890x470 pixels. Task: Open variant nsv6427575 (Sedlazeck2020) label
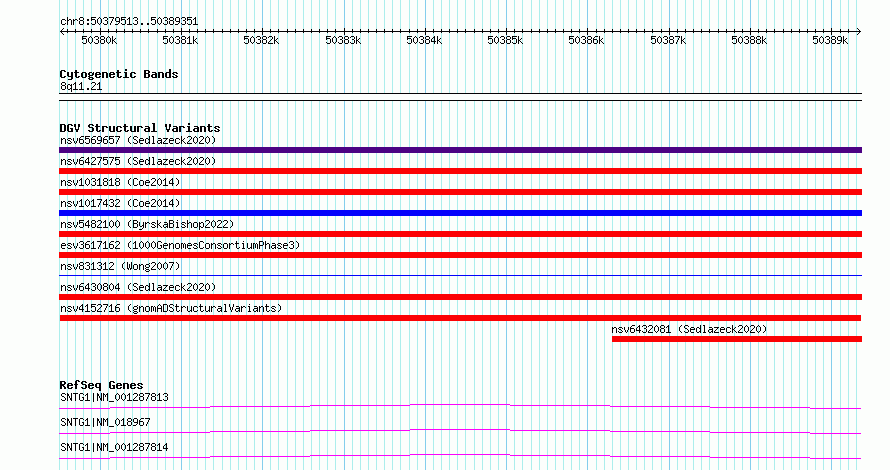[138, 161]
